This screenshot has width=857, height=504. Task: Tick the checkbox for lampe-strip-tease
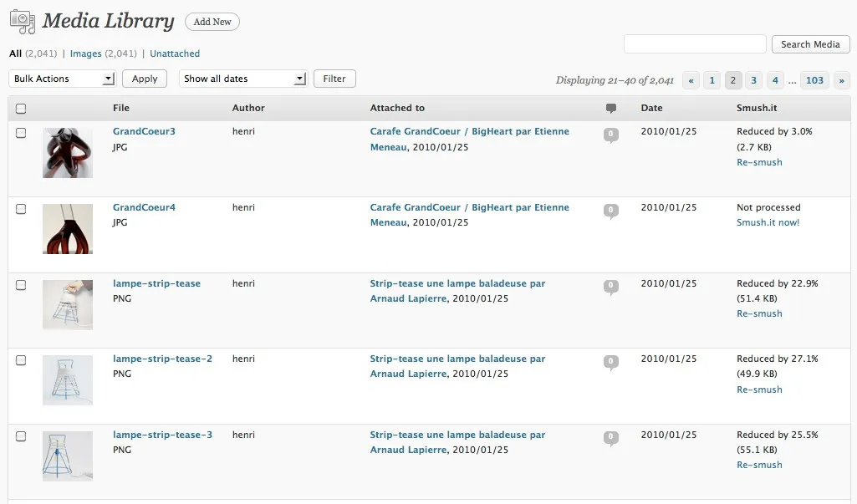[x=21, y=285]
